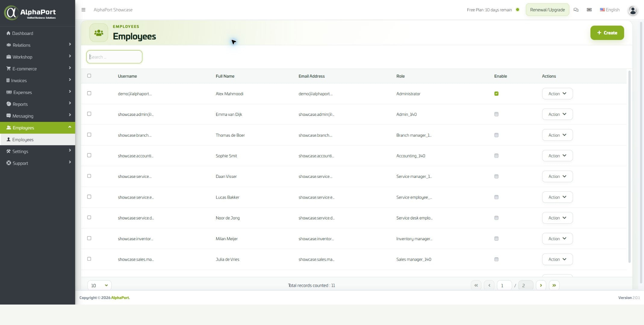
Task: Open the Action dropdown for Thomas de Boer
Action: (x=557, y=135)
